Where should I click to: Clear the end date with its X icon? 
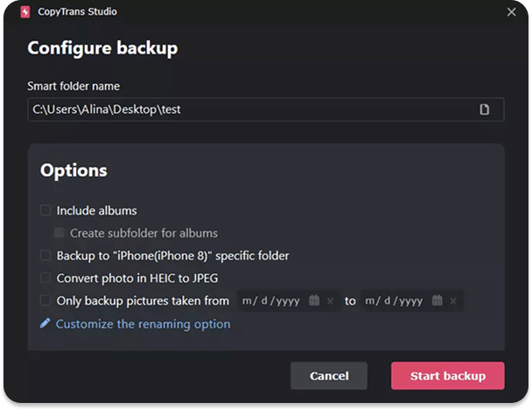[x=453, y=301]
